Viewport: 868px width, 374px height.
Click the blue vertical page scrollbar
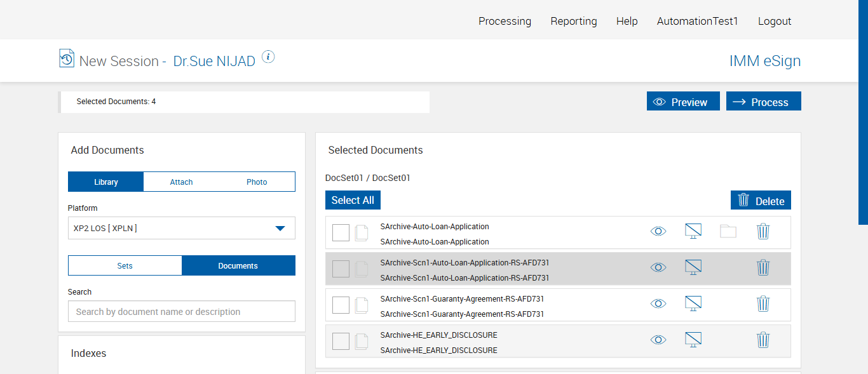click(863, 112)
